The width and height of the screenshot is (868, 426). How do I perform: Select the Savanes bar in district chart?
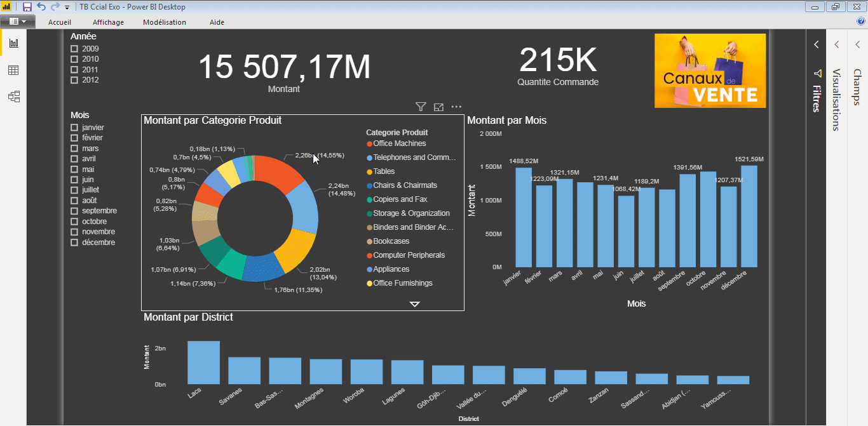[x=245, y=371]
